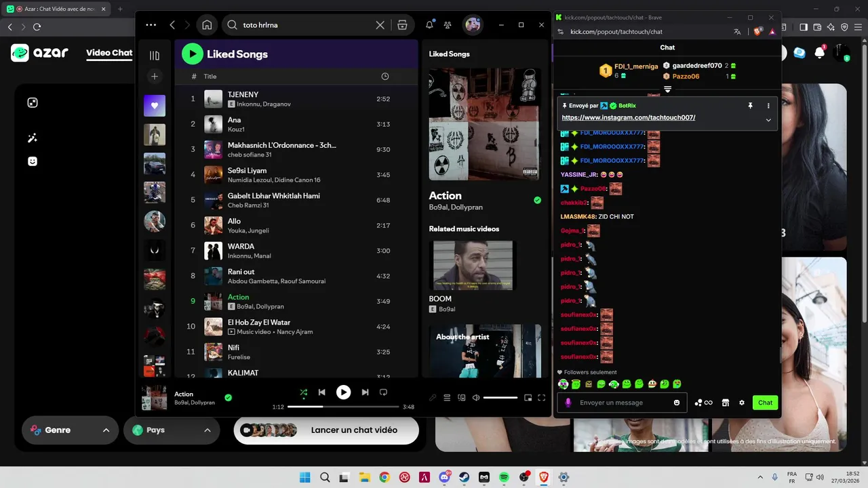Click the green play button beside Liked Songs
868x488 pixels.
(x=193, y=54)
